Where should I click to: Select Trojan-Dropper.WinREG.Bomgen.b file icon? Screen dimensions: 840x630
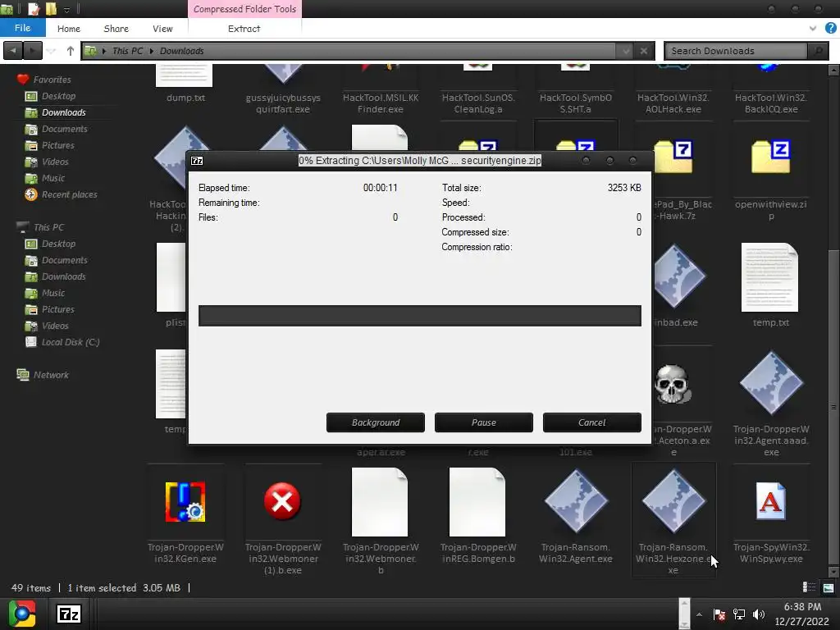click(477, 502)
